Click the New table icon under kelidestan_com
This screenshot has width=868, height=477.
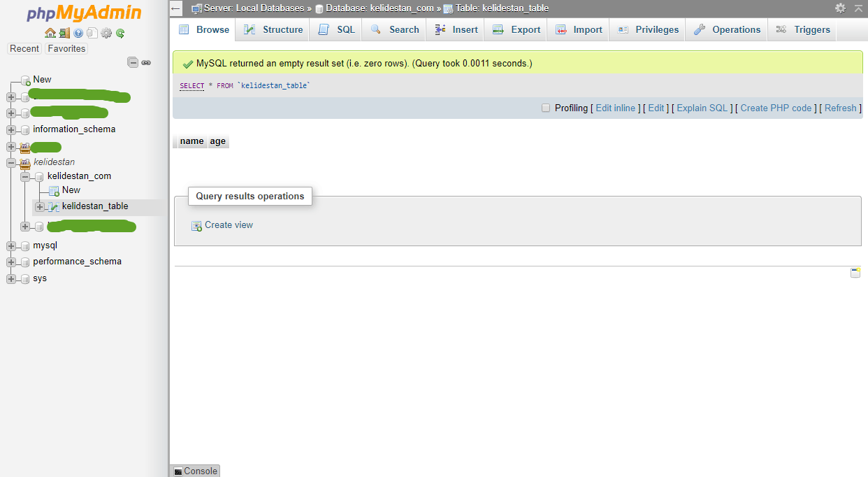click(54, 190)
